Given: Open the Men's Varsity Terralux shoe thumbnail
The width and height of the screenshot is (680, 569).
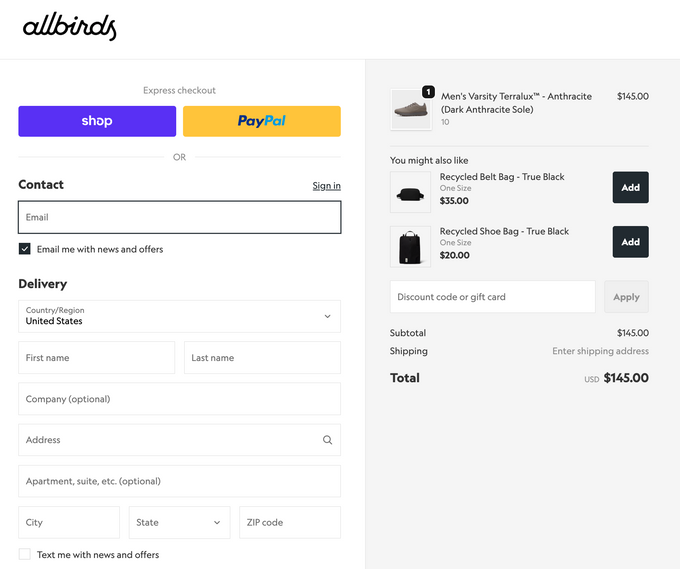Looking at the screenshot, I should tap(411, 110).
